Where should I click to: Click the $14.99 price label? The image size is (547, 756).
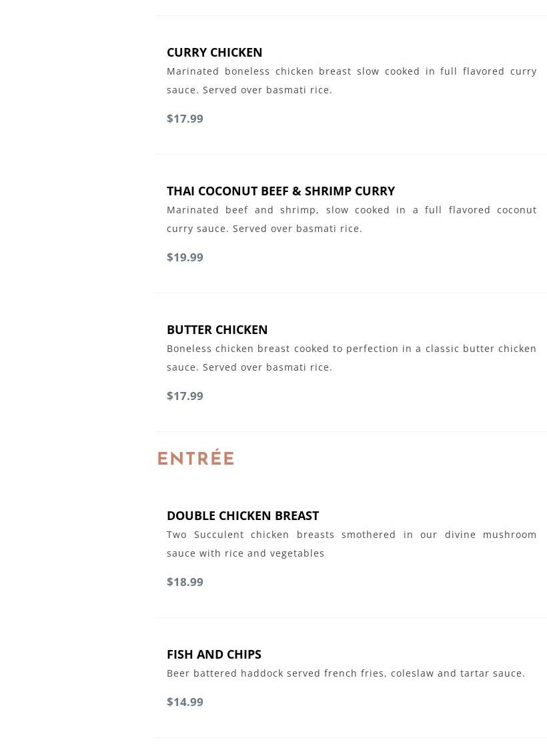185,702
